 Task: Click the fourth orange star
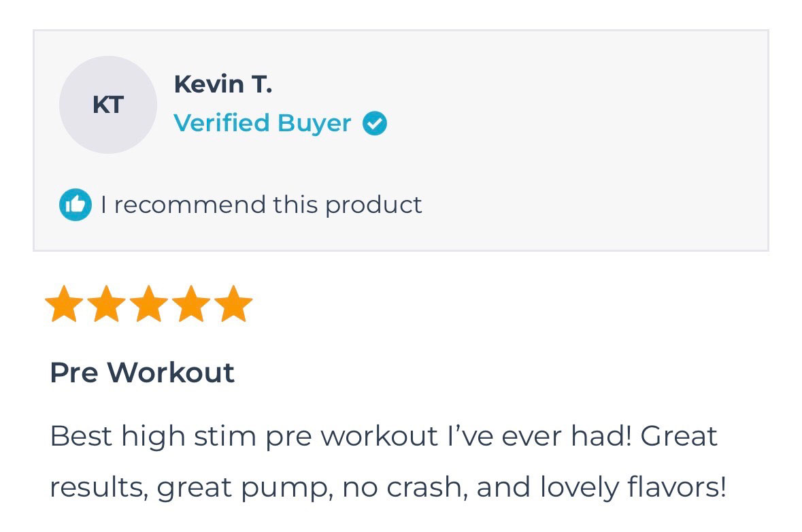pos(190,304)
